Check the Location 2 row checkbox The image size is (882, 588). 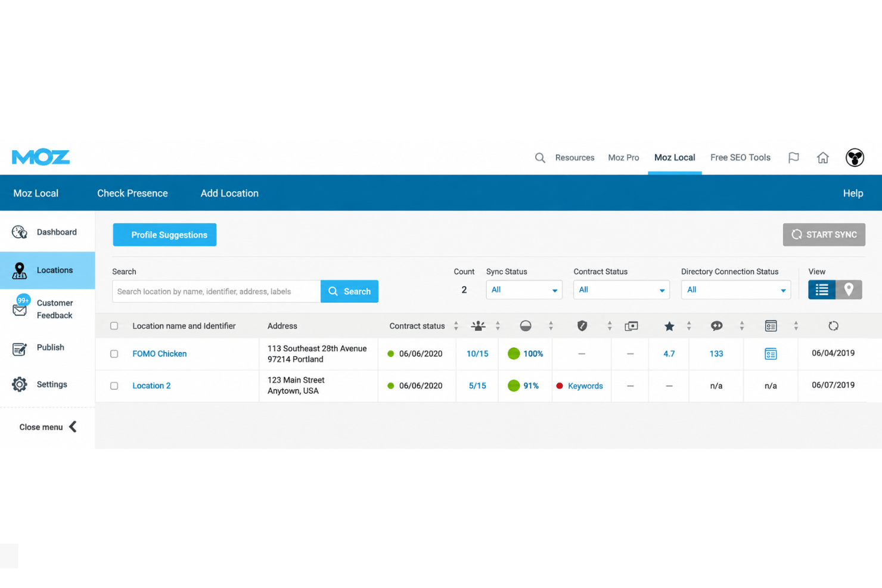[114, 386]
